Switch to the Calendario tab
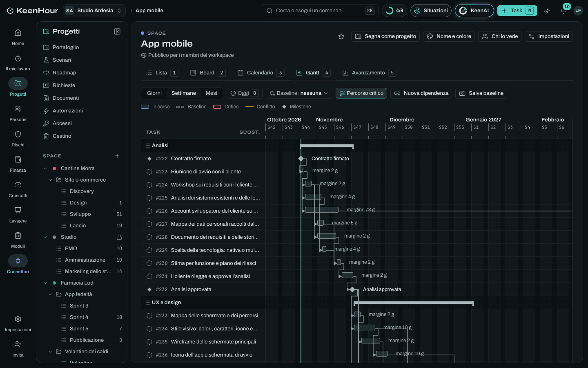 261,73
